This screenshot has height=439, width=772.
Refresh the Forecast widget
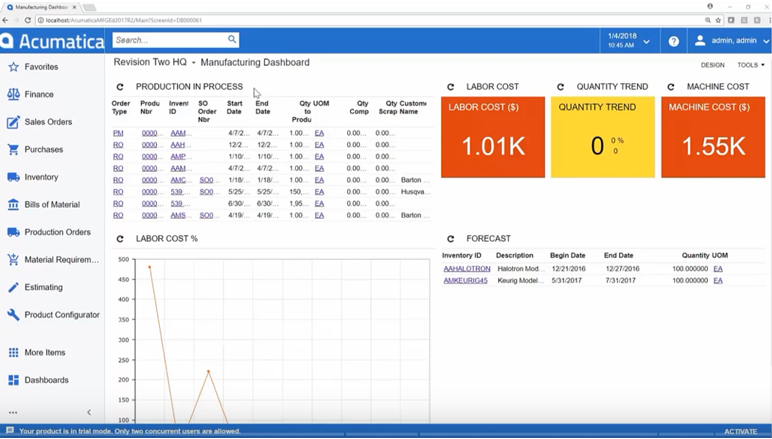coord(450,239)
